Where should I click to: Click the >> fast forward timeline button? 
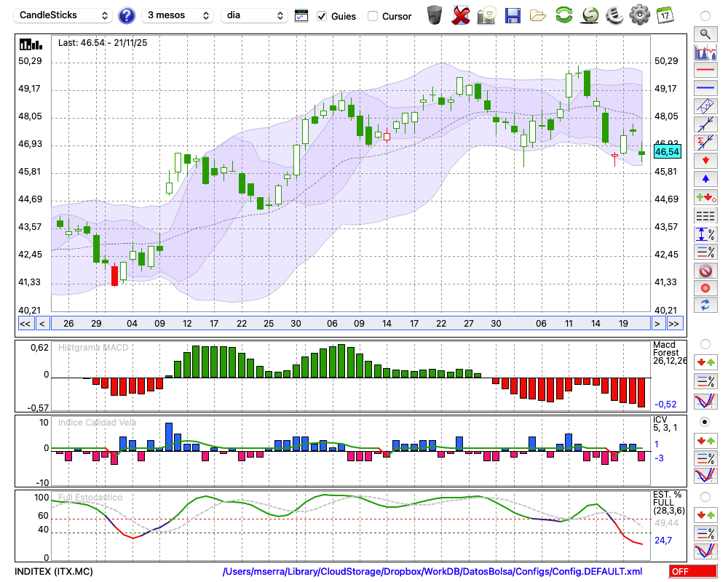point(674,323)
